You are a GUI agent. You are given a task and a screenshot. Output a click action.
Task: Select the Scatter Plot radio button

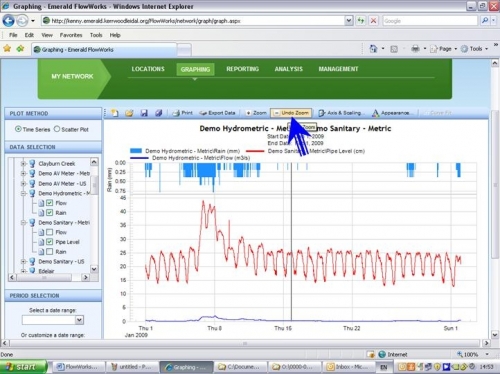(57, 129)
